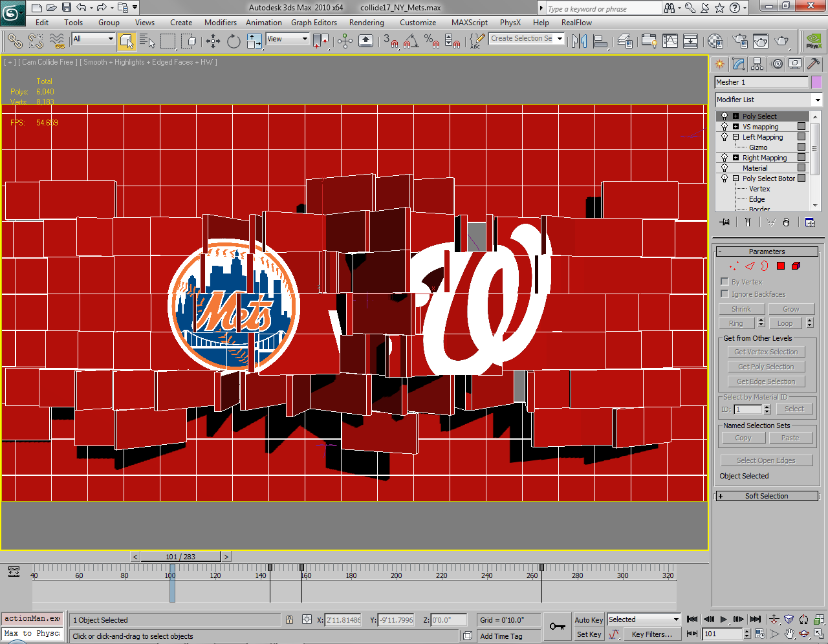Click the time slider 101 / 283
This screenshot has width=828, height=644.
point(180,557)
